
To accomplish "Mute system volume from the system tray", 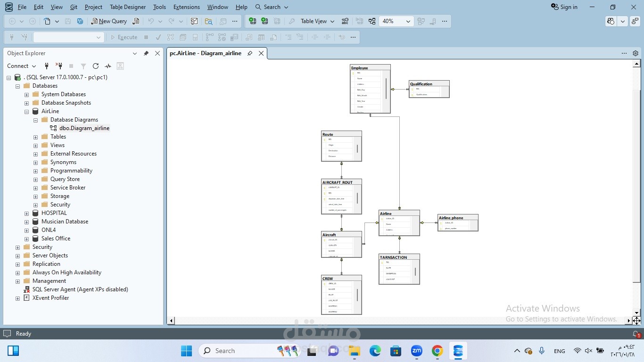I will click(589, 351).
